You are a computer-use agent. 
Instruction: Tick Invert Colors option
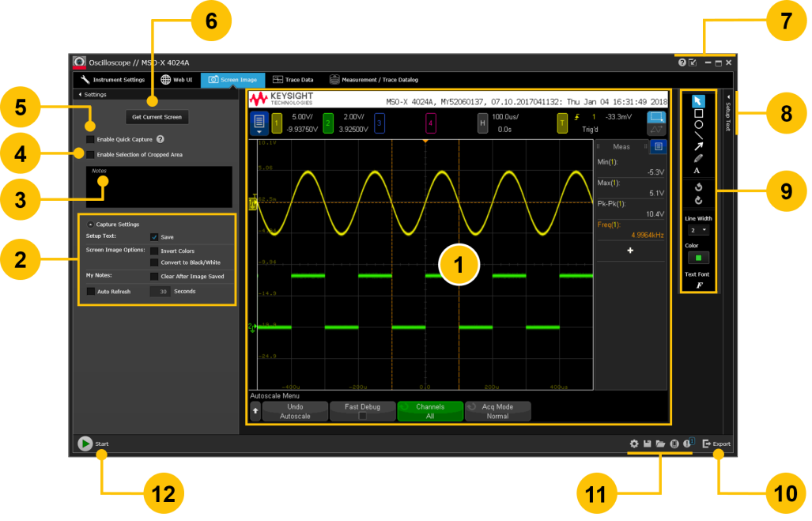(154, 251)
